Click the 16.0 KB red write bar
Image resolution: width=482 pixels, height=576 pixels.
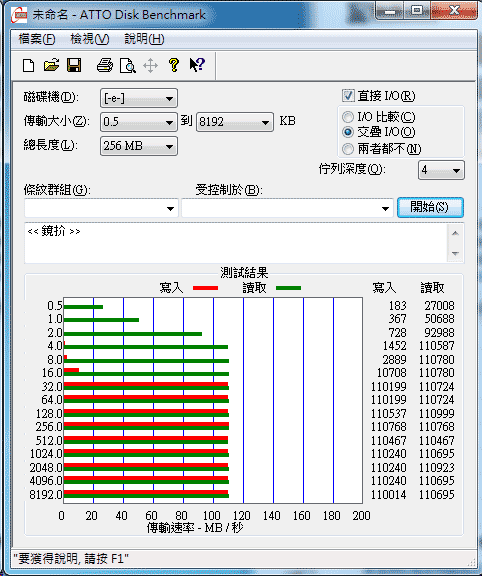[x=72, y=370]
